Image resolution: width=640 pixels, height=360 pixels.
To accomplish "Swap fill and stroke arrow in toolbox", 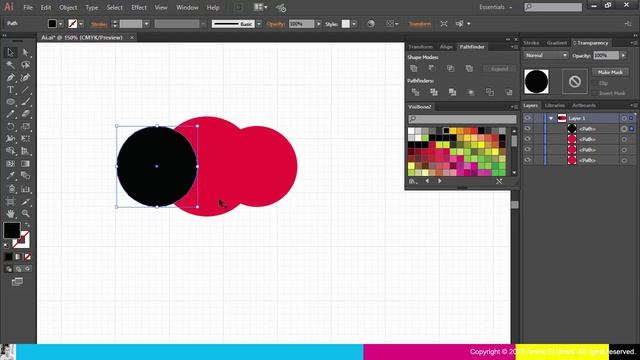I will pyautogui.click(x=27, y=225).
